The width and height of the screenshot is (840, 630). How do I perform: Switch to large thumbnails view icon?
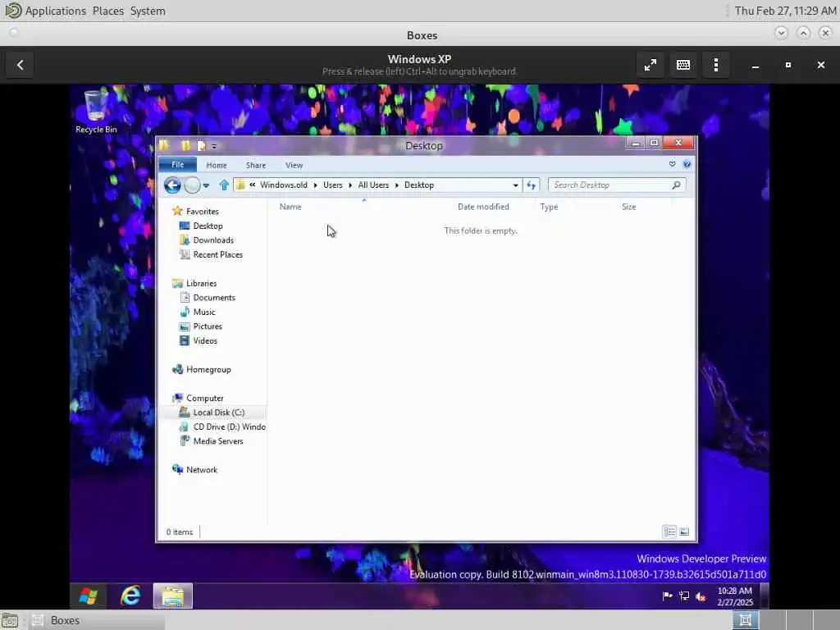point(684,532)
